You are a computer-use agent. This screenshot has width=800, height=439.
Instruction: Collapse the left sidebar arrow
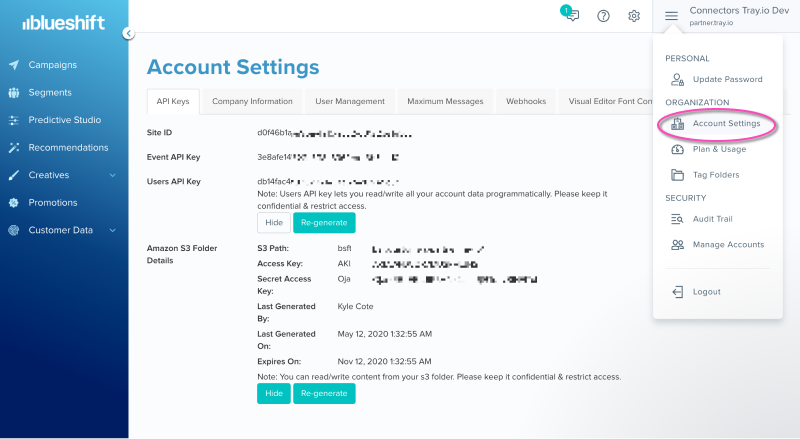128,33
